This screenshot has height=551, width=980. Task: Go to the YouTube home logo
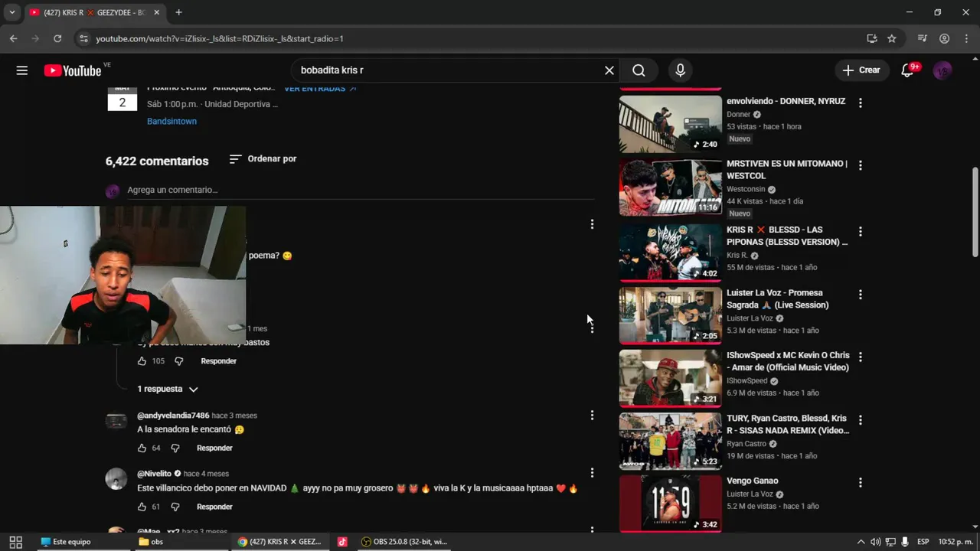[73, 70]
